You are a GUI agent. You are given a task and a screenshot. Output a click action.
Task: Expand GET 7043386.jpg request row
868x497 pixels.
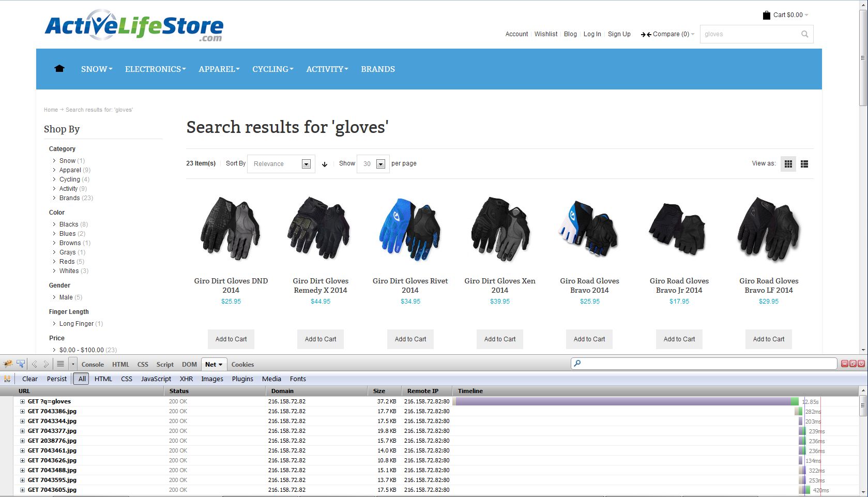22,411
